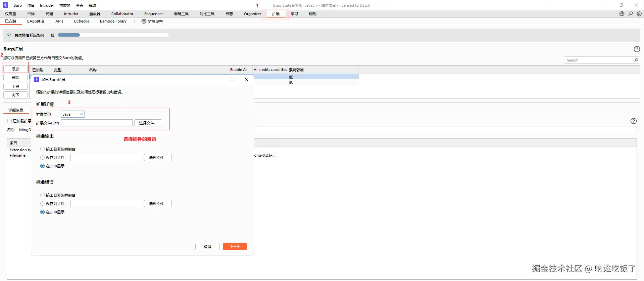Switch to the Sequencer tab
The image size is (644, 281).
pyautogui.click(x=153, y=14)
